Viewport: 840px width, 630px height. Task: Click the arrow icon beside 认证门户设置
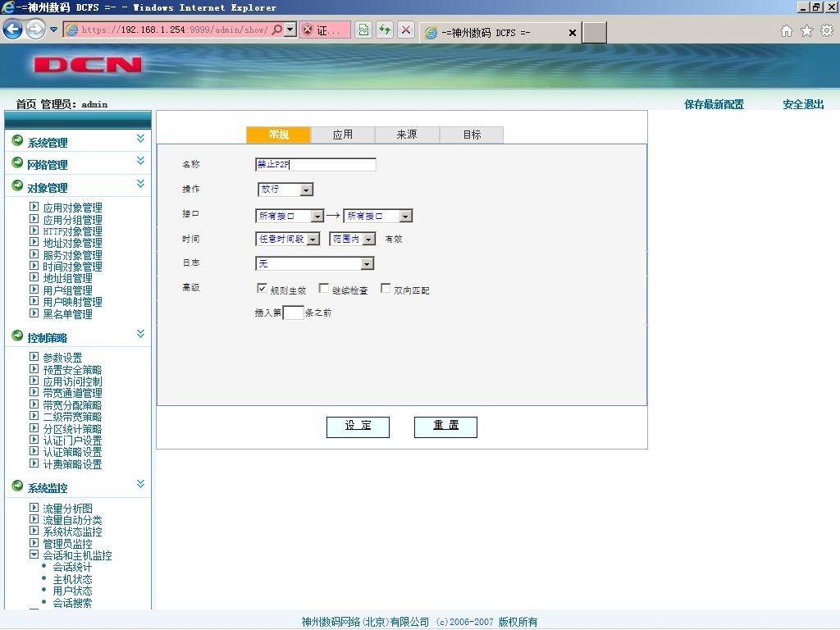34,440
